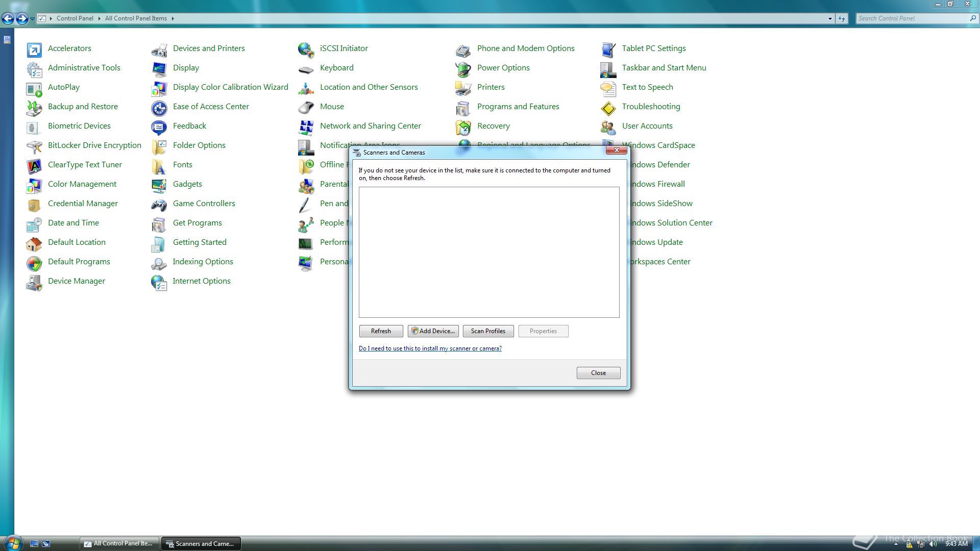Viewport: 980px width, 551px height.
Task: Open Indexing Options link
Action: [x=203, y=262]
